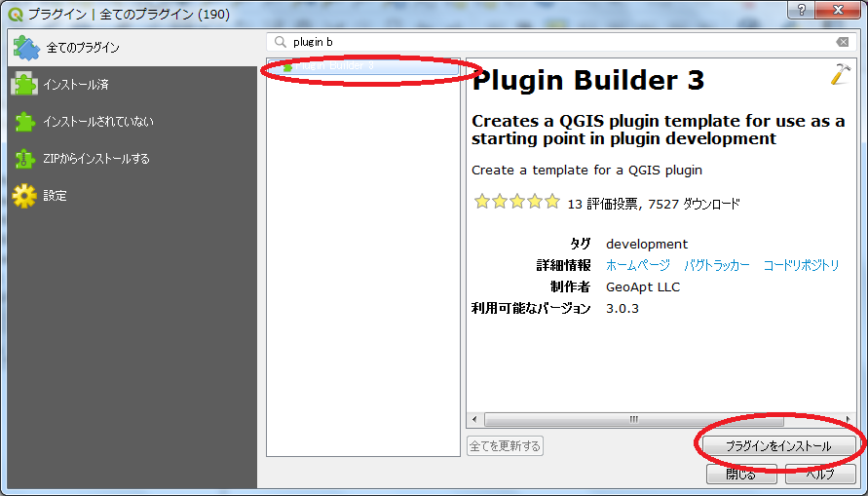This screenshot has height=496, width=868.
Task: Click the hammer icon of Plugin Builder
Action: pyautogui.click(x=839, y=75)
